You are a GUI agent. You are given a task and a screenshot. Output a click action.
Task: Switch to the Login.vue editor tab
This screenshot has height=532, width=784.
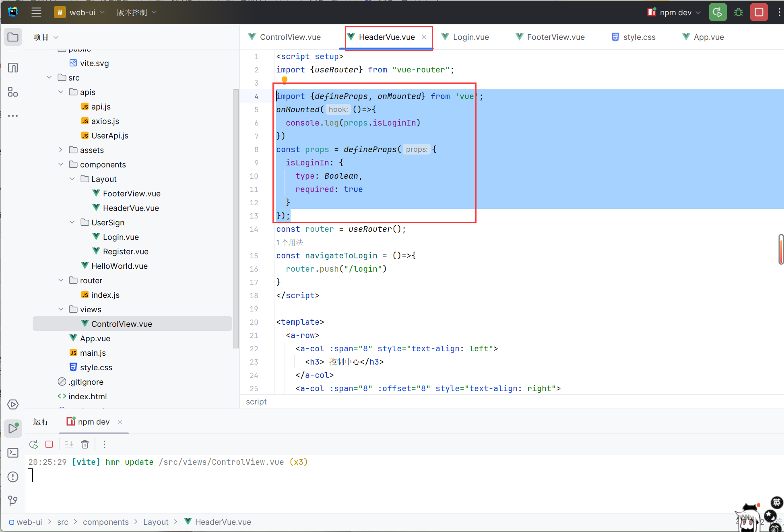(465, 37)
